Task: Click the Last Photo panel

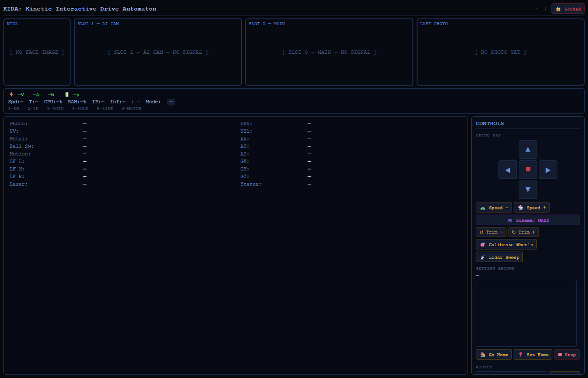Action: click(x=501, y=52)
